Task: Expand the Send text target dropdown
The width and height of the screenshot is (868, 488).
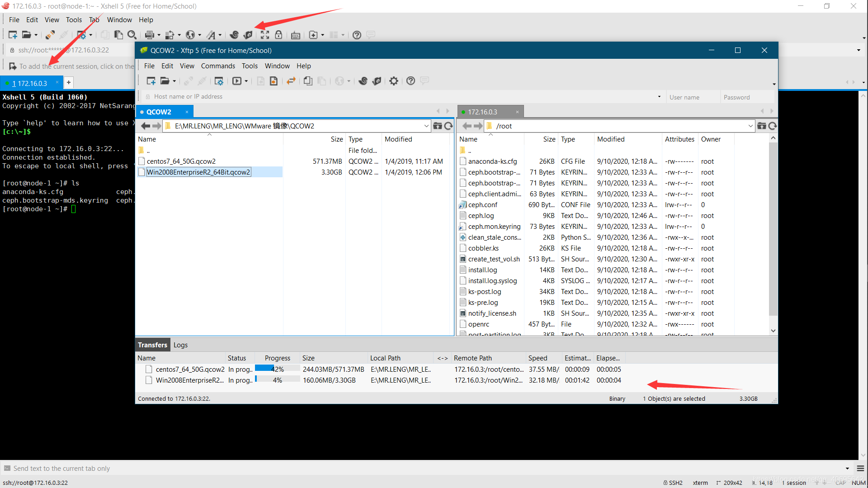Action: click(847, 469)
